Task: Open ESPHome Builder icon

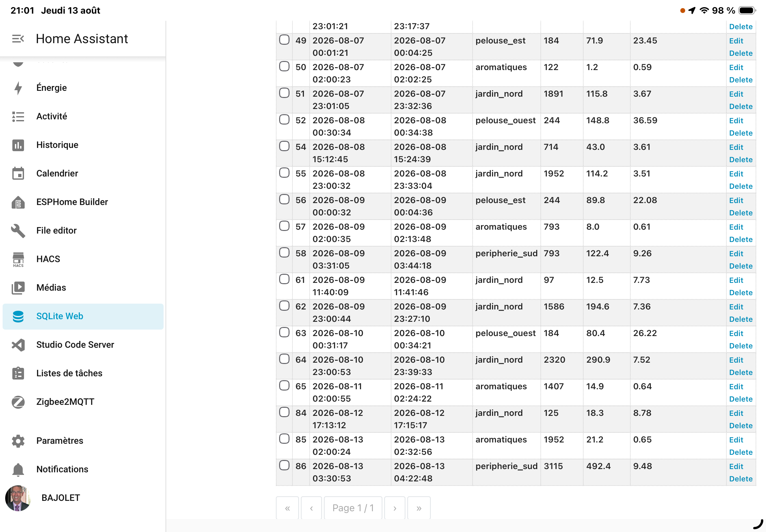Action: 18,202
